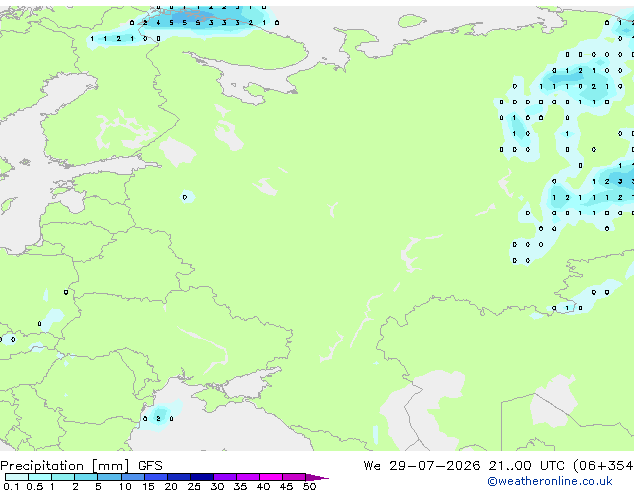The width and height of the screenshot is (634, 490).
Task: Click the "We 29-07-2026" date text
Action: (422, 466)
